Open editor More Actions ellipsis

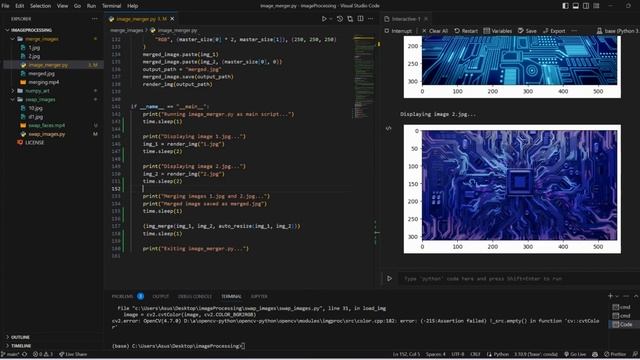371,19
